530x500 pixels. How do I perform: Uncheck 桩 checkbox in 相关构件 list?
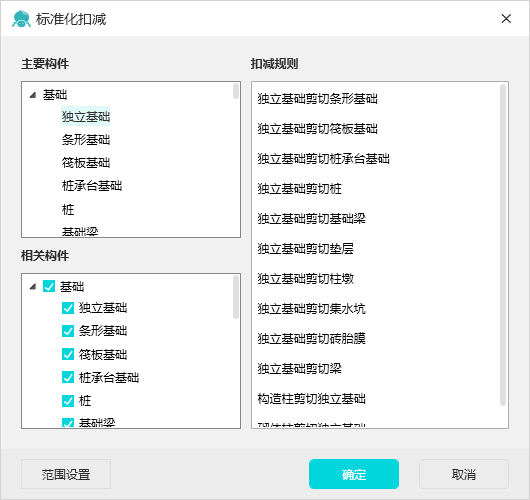coord(68,401)
